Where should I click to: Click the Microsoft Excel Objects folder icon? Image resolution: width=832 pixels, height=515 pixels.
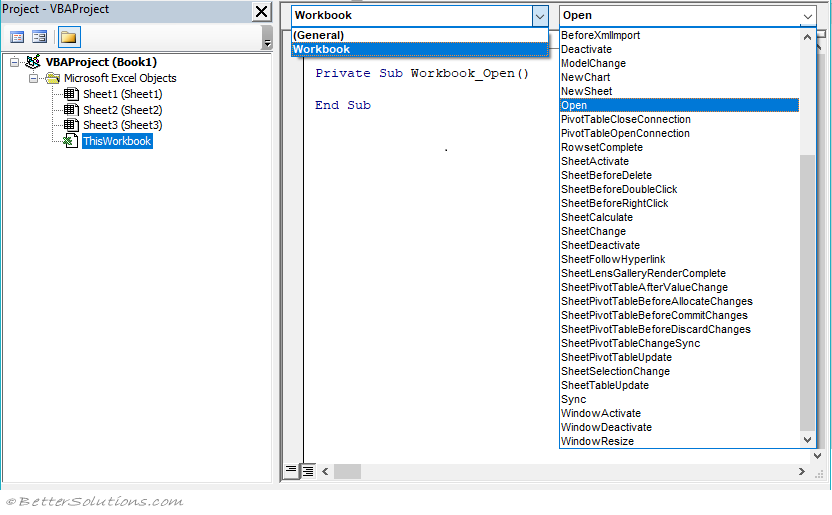click(x=53, y=78)
